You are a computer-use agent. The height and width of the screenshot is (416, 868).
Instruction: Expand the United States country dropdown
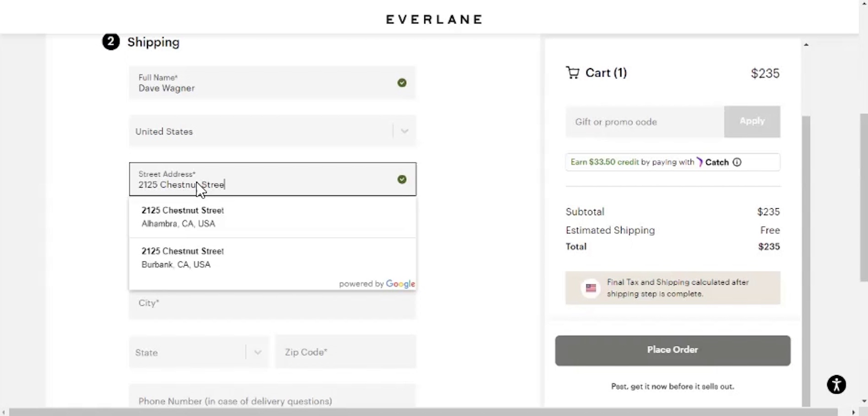404,131
